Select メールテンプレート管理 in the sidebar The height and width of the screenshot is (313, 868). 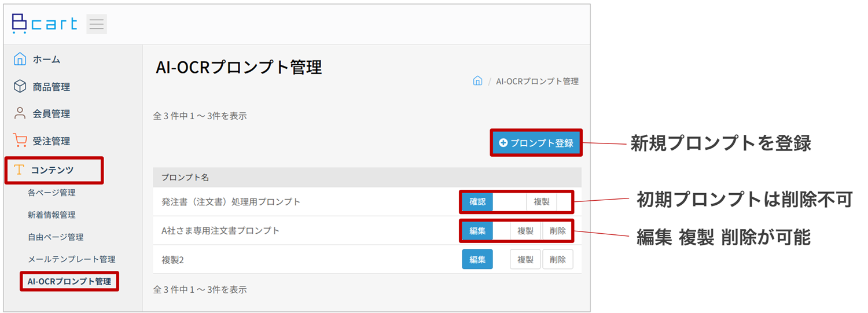(x=71, y=259)
